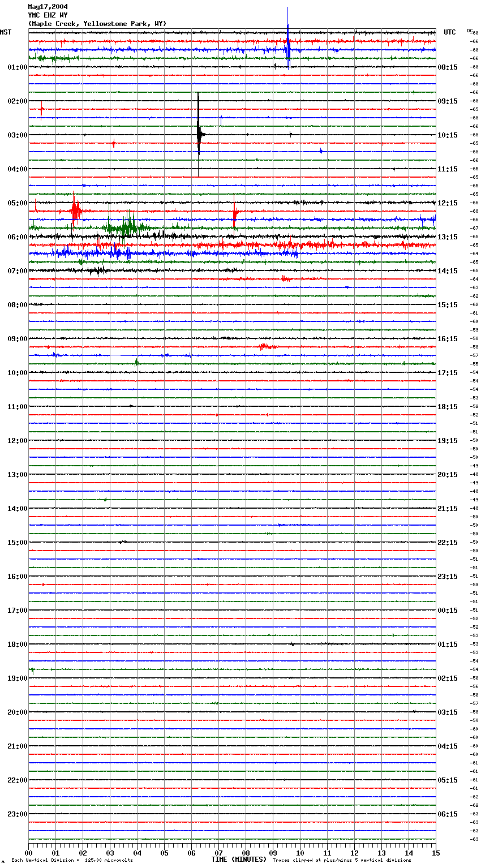This screenshot has height=868, width=481.
Task: Select the 09:00 MST time label
Action: (18, 339)
